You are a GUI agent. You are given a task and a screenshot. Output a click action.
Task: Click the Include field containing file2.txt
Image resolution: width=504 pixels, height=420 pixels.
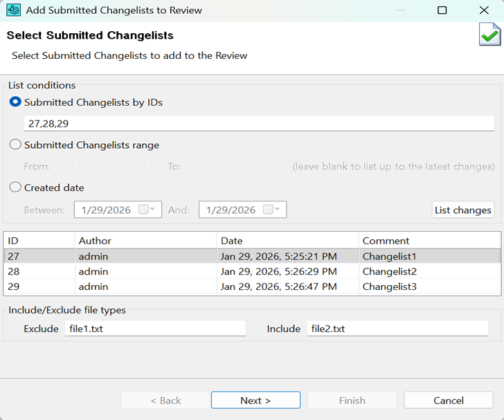tap(397, 329)
